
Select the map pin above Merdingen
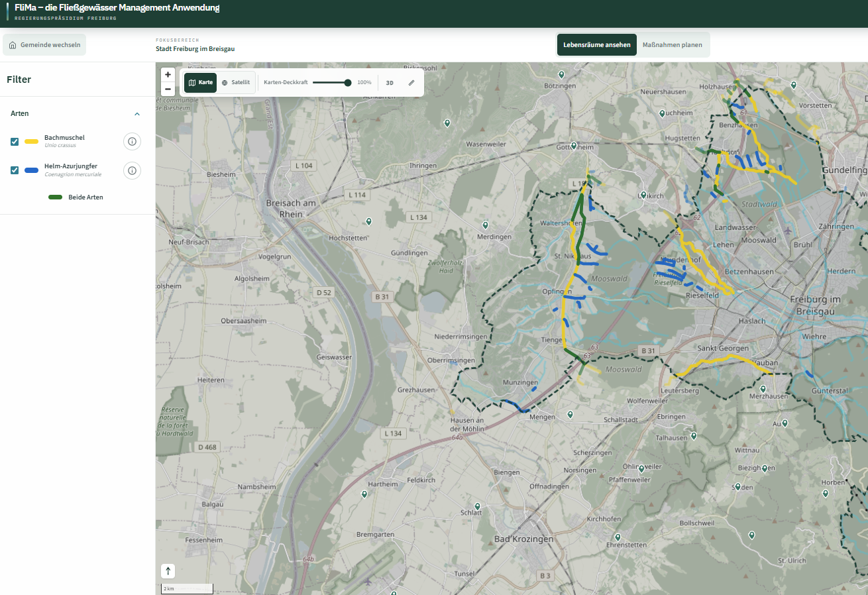485,225
